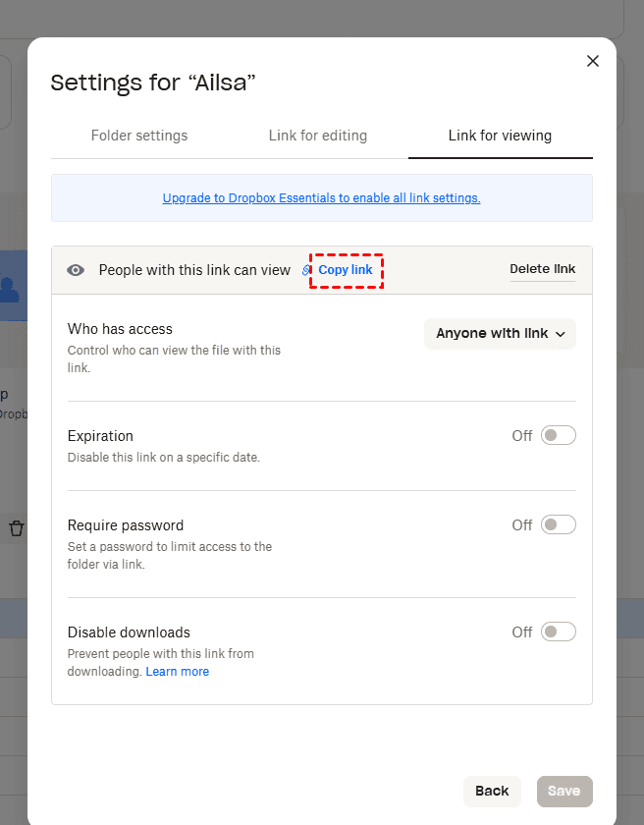Click the Back button
The image size is (644, 825).
click(492, 791)
